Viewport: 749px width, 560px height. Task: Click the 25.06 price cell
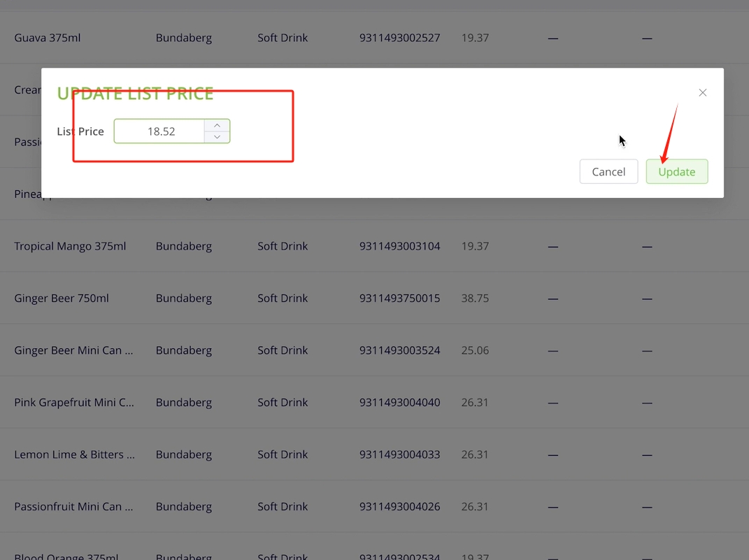475,350
